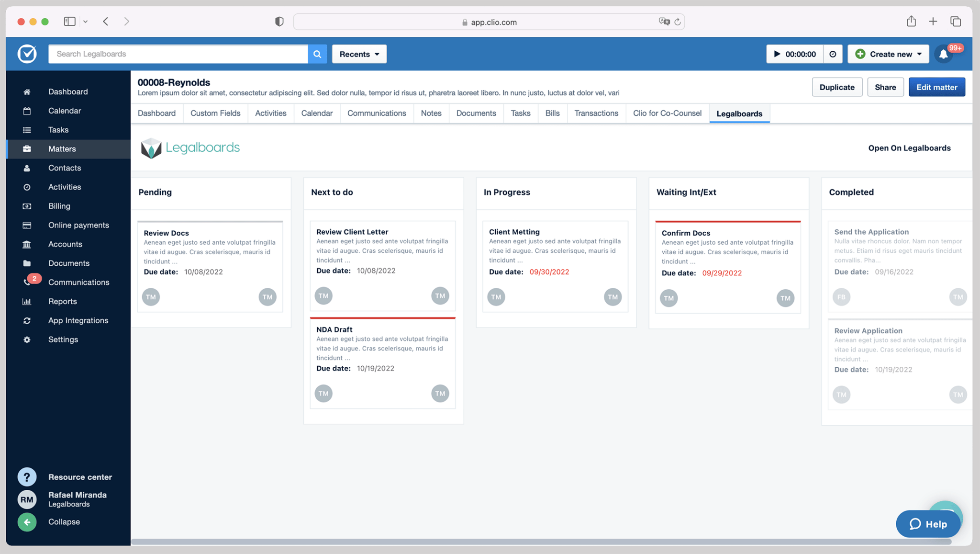The width and height of the screenshot is (980, 554).
Task: Select the Calendar icon in the sidebar
Action: [x=27, y=111]
